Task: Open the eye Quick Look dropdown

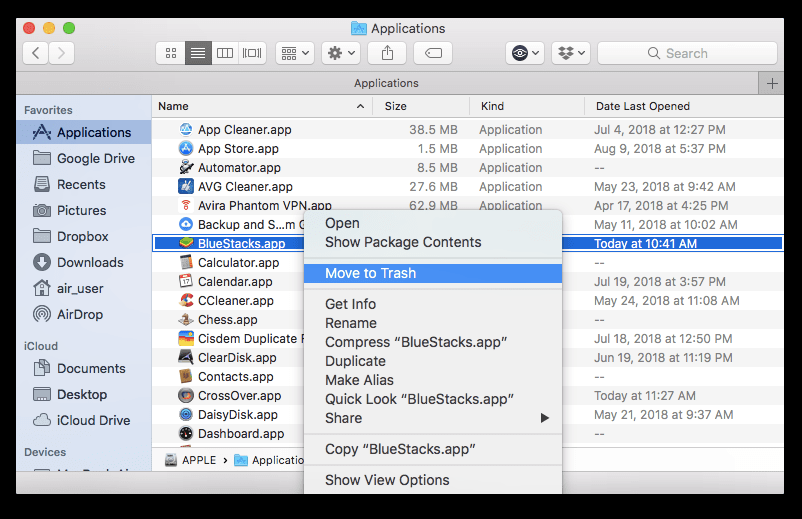Action: click(x=525, y=53)
